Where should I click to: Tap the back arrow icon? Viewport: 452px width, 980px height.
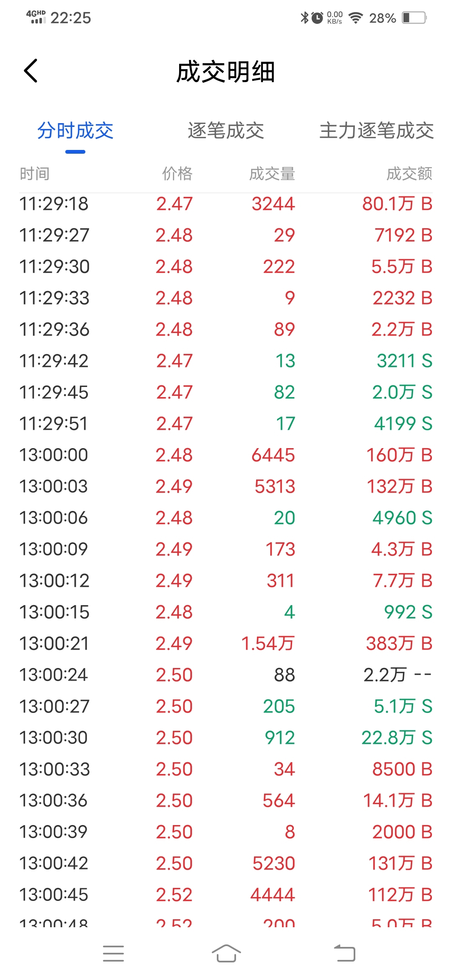31,70
